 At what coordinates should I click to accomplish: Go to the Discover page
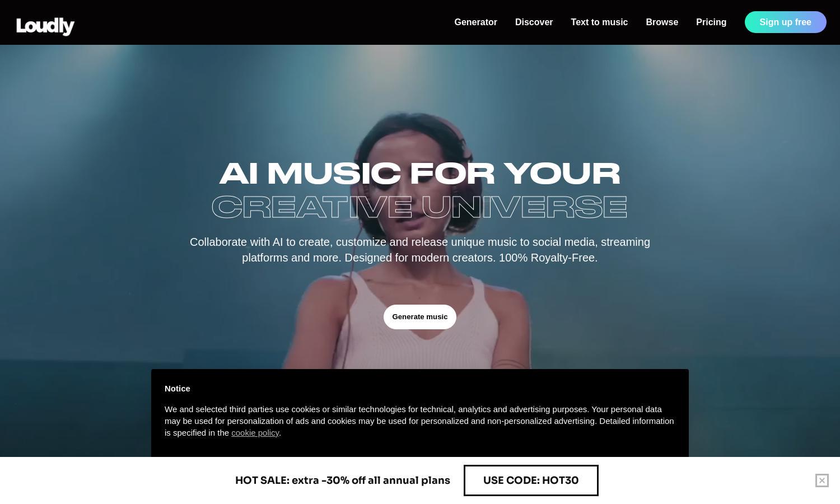coord(534,22)
